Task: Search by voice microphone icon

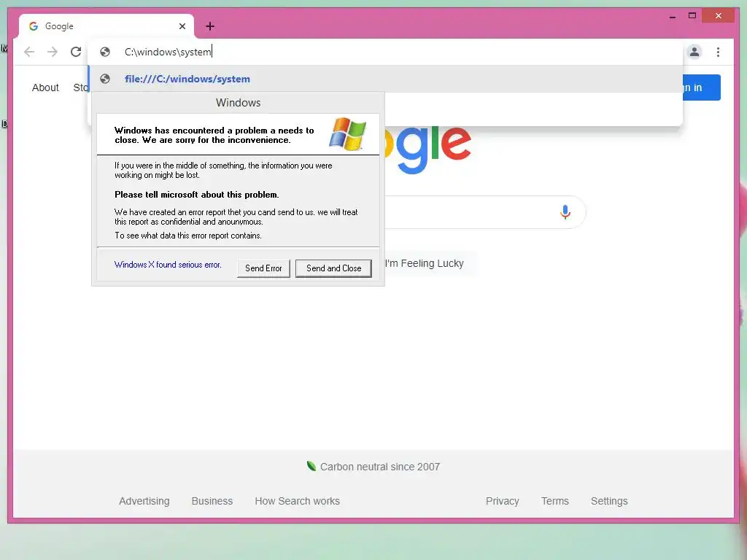Action: pos(565,212)
